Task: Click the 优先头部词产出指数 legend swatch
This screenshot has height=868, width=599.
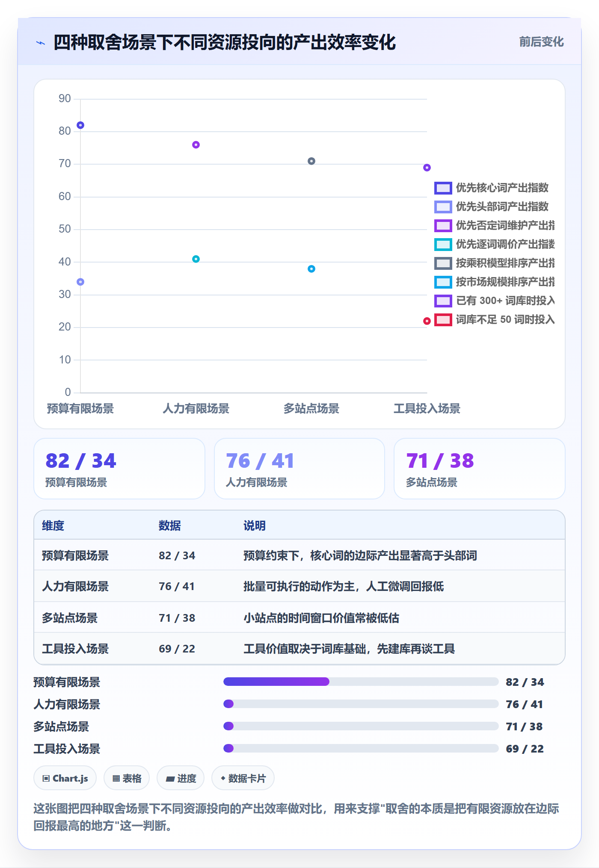Action: click(x=443, y=207)
